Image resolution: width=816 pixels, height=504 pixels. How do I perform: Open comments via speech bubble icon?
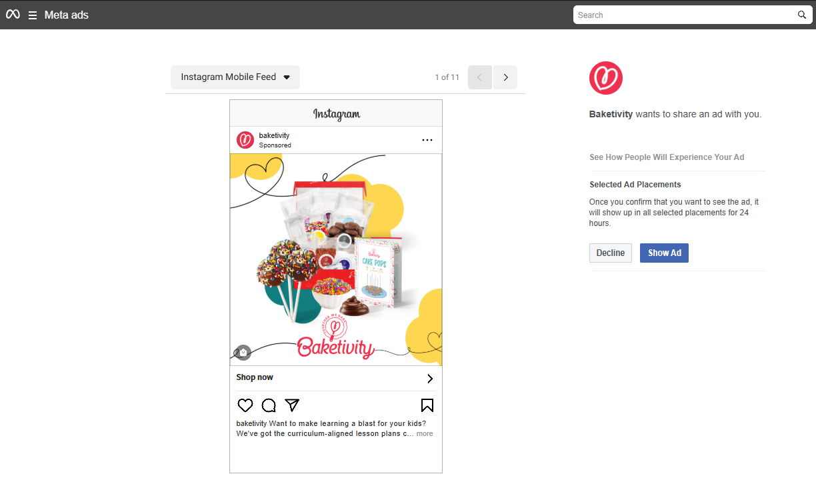269,405
